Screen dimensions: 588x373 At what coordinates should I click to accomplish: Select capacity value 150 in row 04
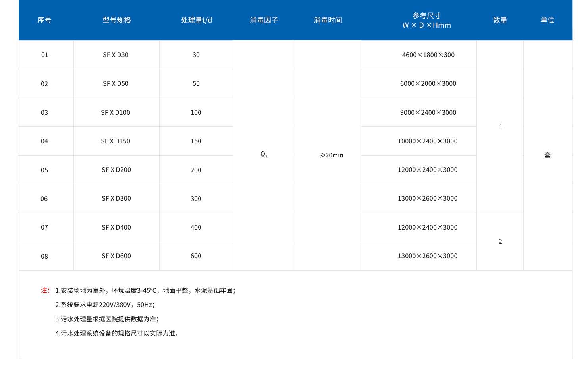(x=196, y=141)
